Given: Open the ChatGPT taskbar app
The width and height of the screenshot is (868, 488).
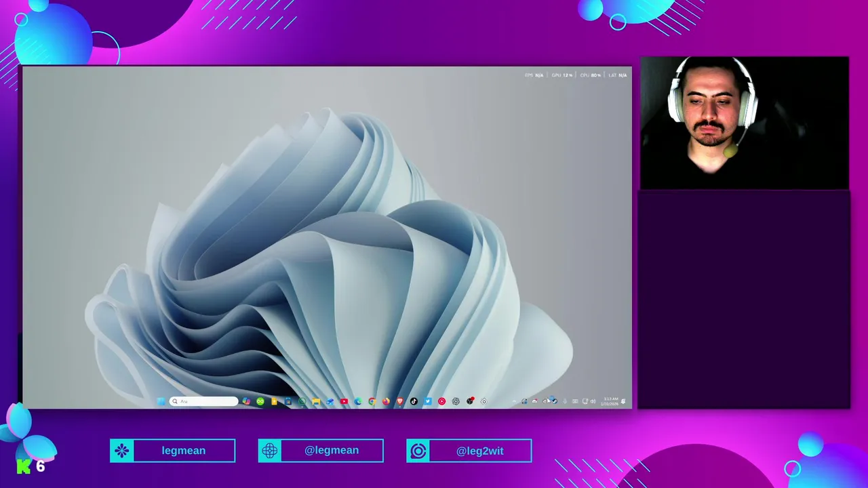Looking at the screenshot, I should (x=456, y=401).
